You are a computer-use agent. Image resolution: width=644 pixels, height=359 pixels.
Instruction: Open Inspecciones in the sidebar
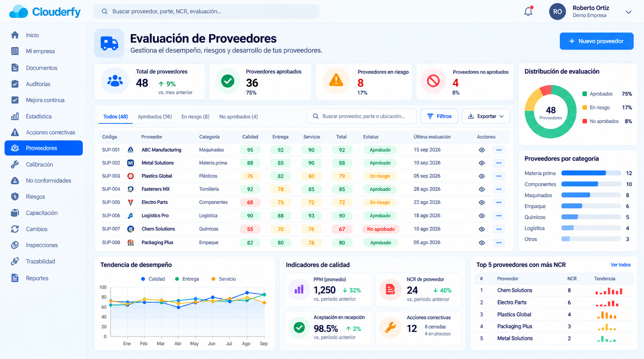43,245
